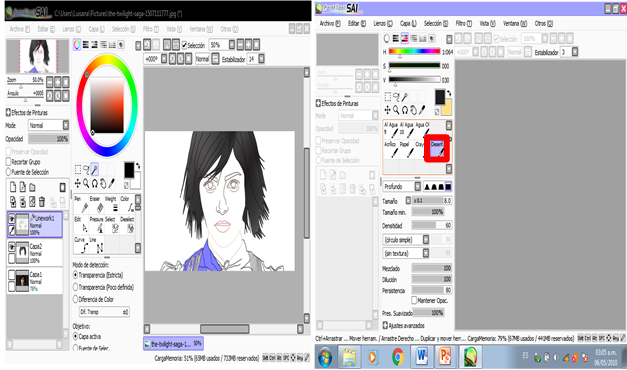Open the Ventana menu in right window
Viewport: 627px width, 370px height.
click(515, 24)
